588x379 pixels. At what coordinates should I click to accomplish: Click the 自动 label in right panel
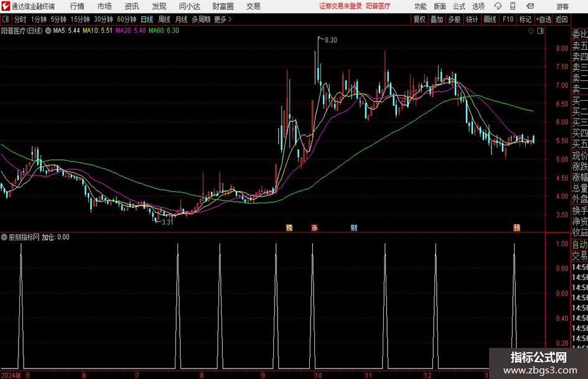coord(580,245)
